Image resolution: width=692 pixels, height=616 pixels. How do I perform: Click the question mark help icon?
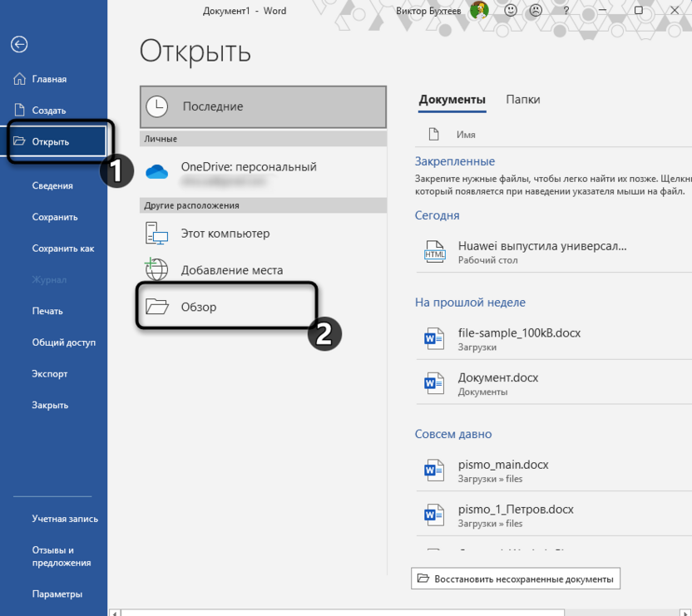566,10
